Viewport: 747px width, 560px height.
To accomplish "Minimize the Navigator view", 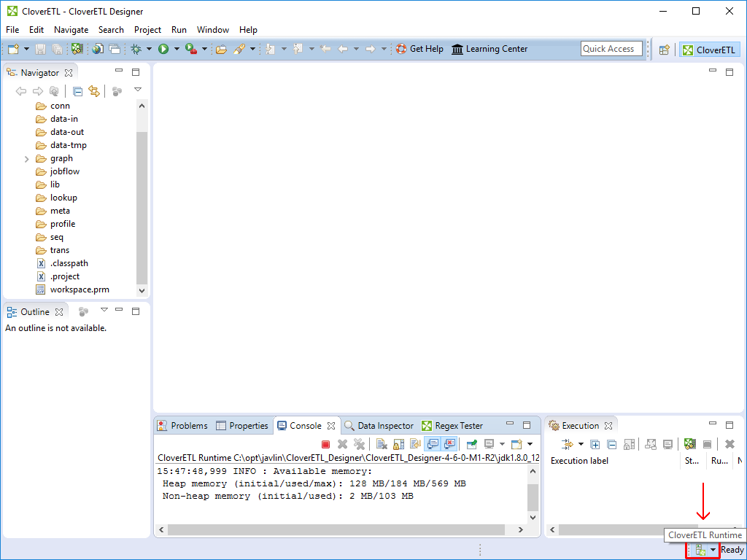I will (119, 71).
